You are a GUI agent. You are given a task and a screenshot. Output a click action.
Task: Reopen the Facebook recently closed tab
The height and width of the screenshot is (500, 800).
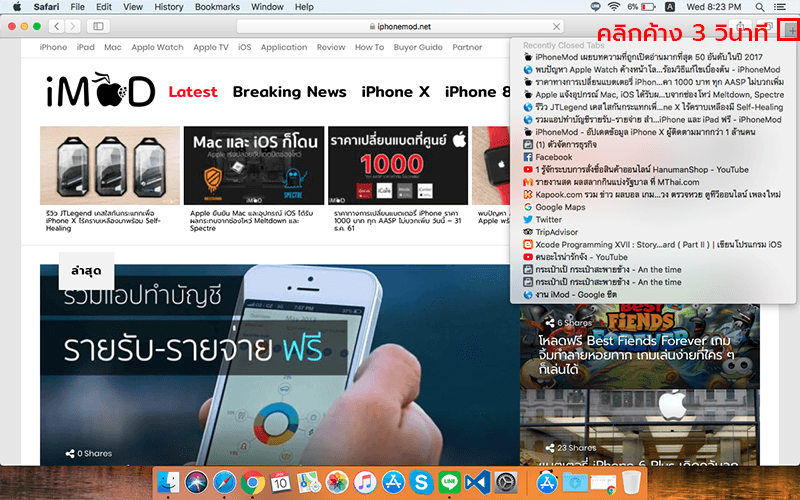pos(653,157)
